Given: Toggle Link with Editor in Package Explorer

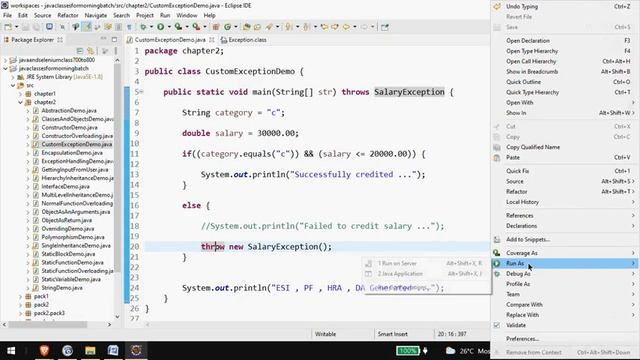Looking at the screenshot, I should click(91, 51).
